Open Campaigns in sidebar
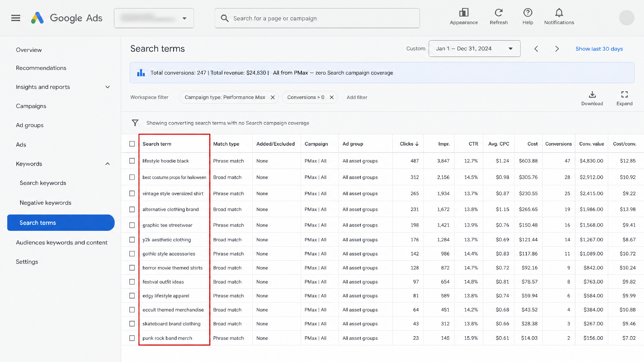644x362 pixels. click(x=31, y=106)
